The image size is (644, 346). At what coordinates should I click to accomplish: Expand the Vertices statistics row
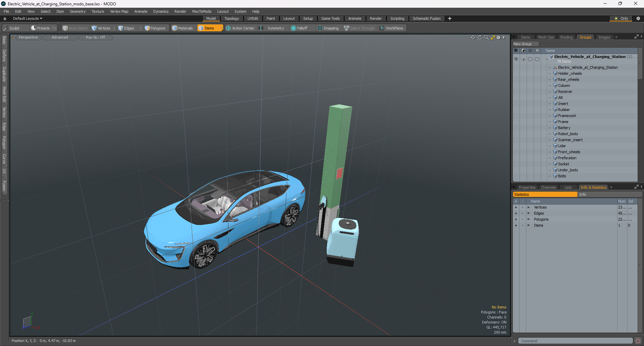[x=529, y=208]
